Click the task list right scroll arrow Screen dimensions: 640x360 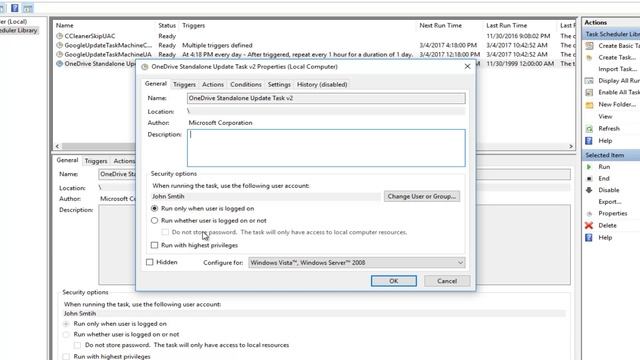[571, 146]
